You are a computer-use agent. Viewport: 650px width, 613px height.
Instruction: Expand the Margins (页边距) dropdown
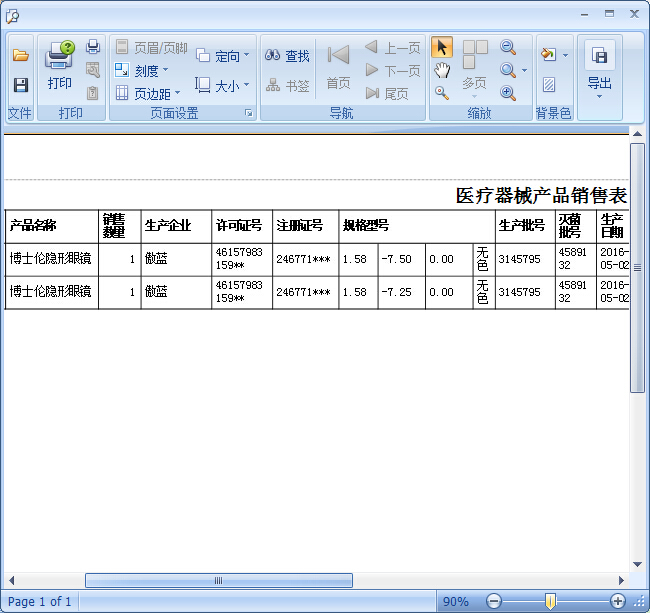[147, 94]
